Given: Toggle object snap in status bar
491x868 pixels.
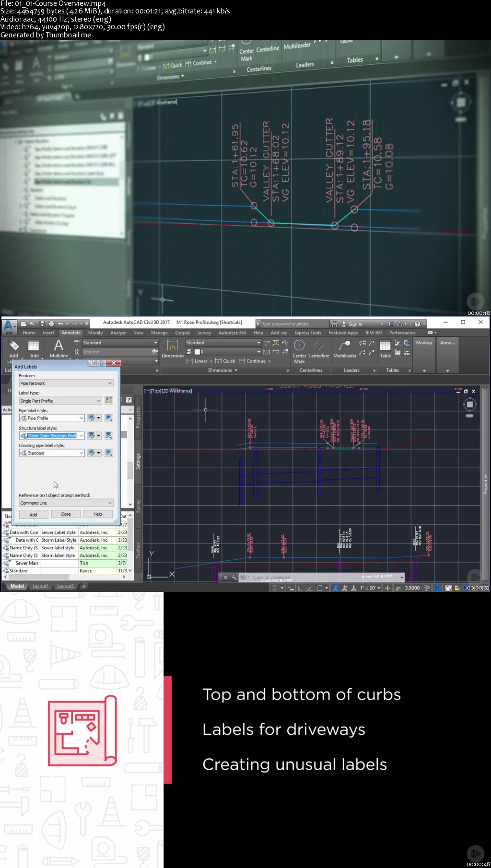Looking at the screenshot, I should click(x=319, y=588).
